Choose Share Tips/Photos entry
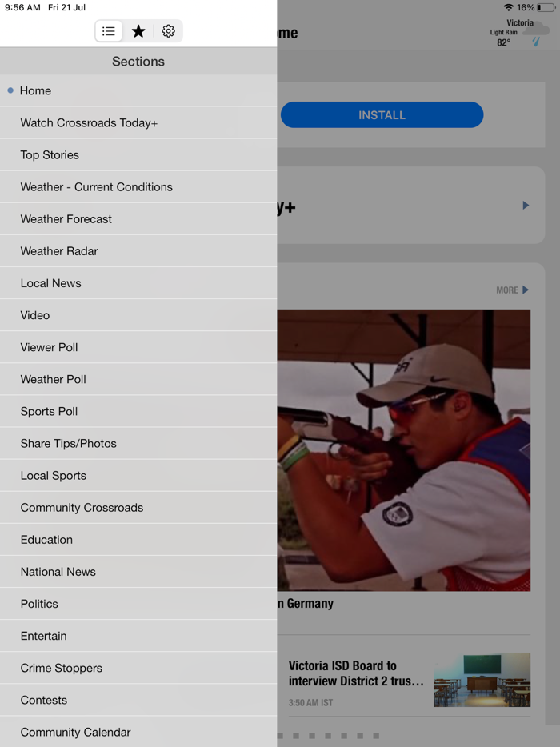 [138, 444]
